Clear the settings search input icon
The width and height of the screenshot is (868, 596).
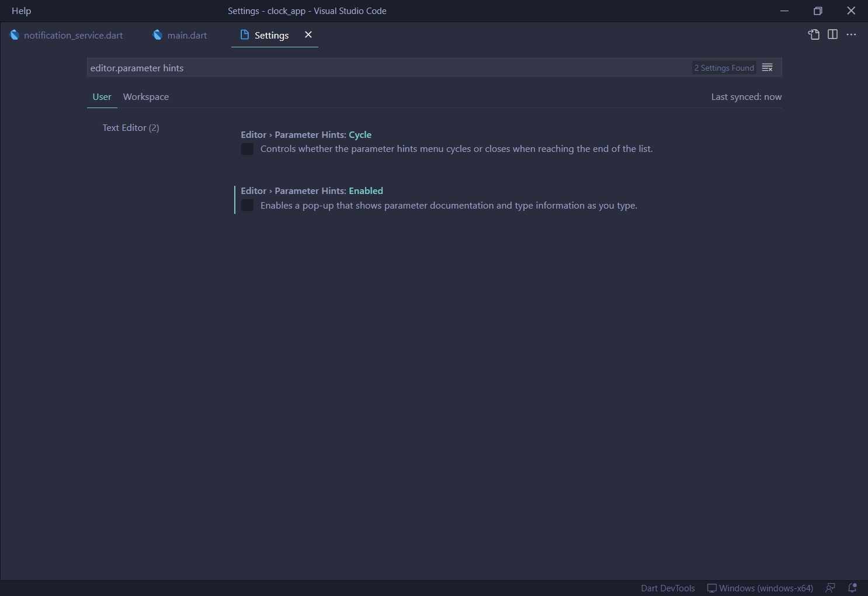pyautogui.click(x=768, y=68)
